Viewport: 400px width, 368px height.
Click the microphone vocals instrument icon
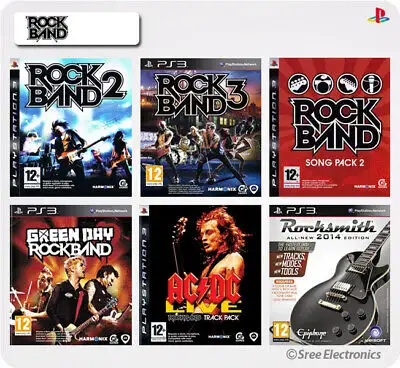tap(372, 83)
